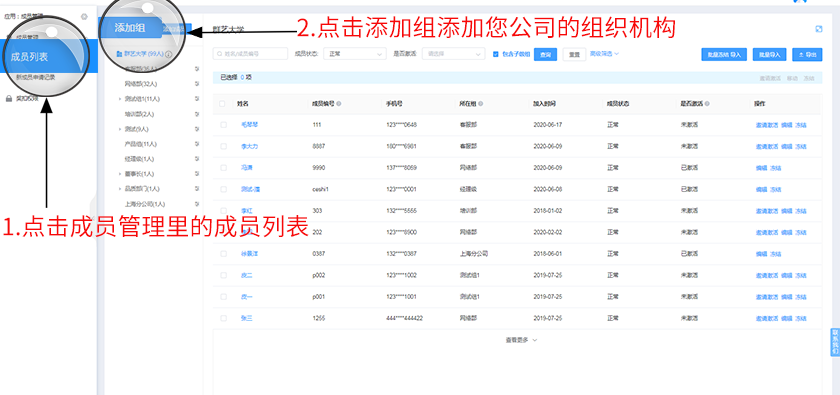Check the box for member number 8887

click(x=223, y=146)
